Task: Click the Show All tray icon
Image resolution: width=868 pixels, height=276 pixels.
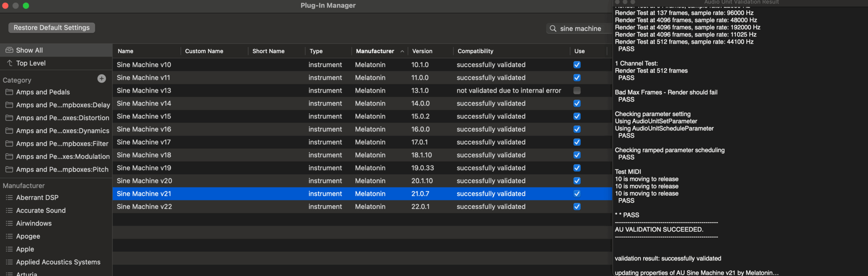Action: pos(9,50)
